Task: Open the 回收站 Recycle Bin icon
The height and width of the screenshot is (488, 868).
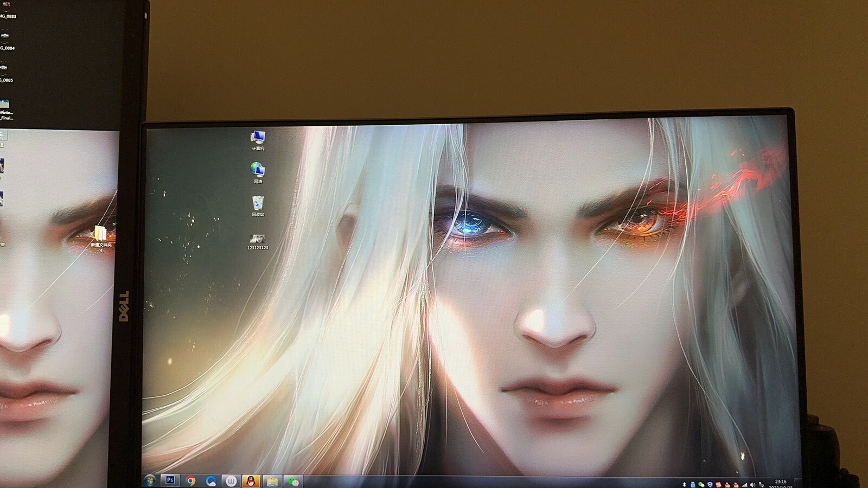Action: coord(258,207)
